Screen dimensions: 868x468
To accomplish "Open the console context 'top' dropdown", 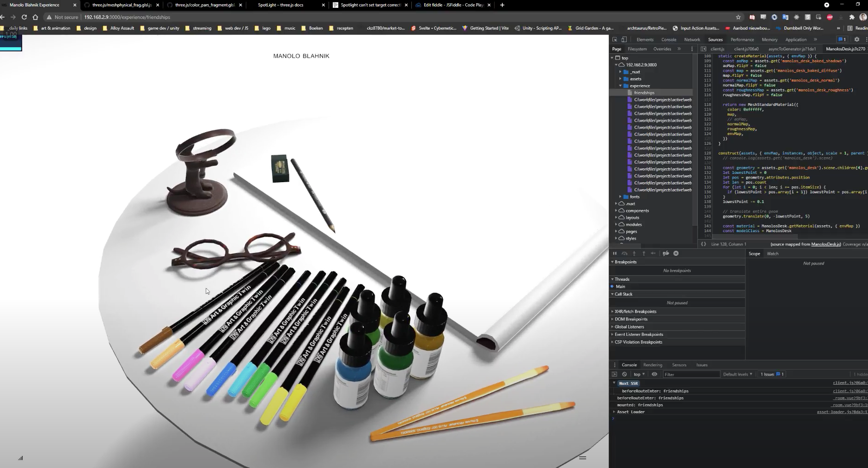I will pyautogui.click(x=639, y=374).
